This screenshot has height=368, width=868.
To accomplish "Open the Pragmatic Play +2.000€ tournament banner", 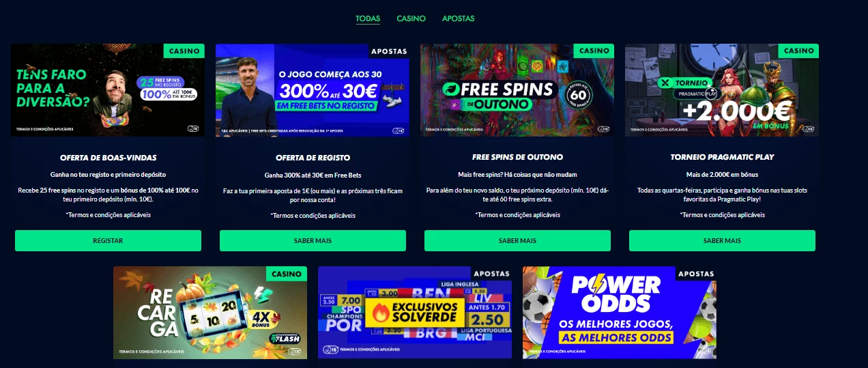I will tap(722, 90).
